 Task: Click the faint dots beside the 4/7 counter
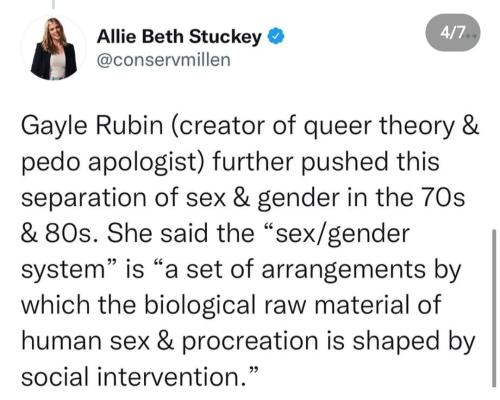click(x=473, y=35)
